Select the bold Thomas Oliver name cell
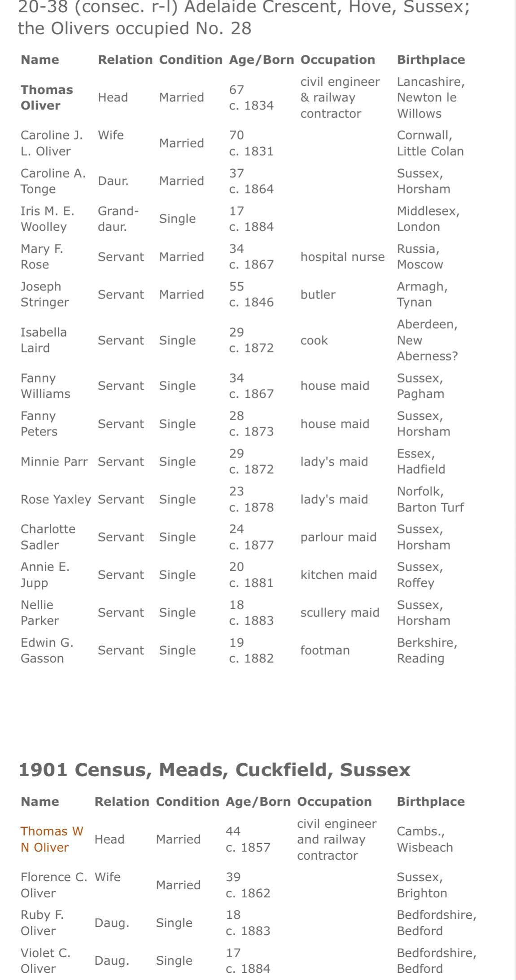The width and height of the screenshot is (516, 980). [47, 97]
